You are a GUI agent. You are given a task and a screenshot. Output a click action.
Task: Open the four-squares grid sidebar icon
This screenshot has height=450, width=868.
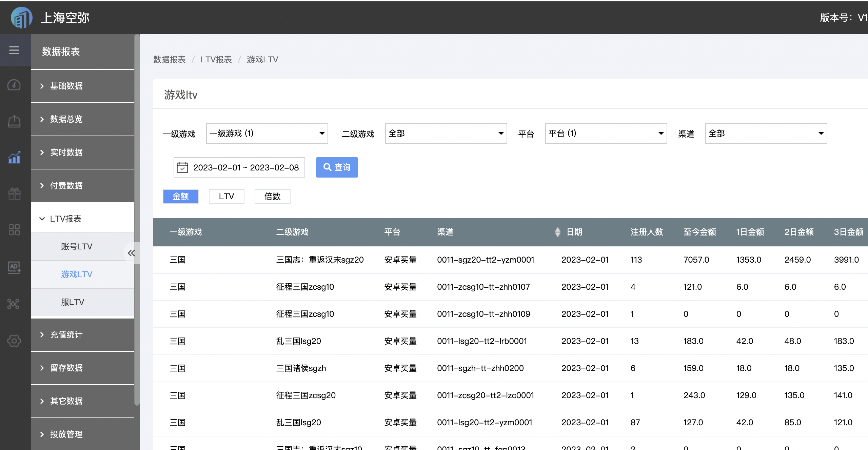pyautogui.click(x=14, y=230)
